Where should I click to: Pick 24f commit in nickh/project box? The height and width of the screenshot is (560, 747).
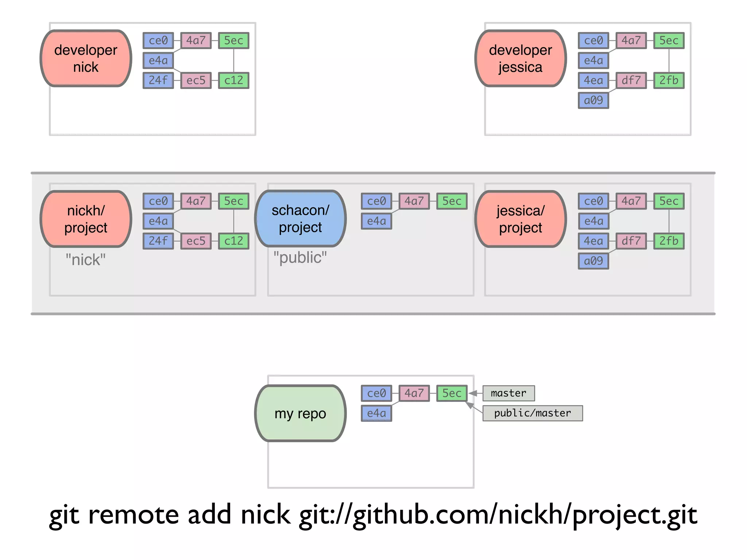[158, 241]
